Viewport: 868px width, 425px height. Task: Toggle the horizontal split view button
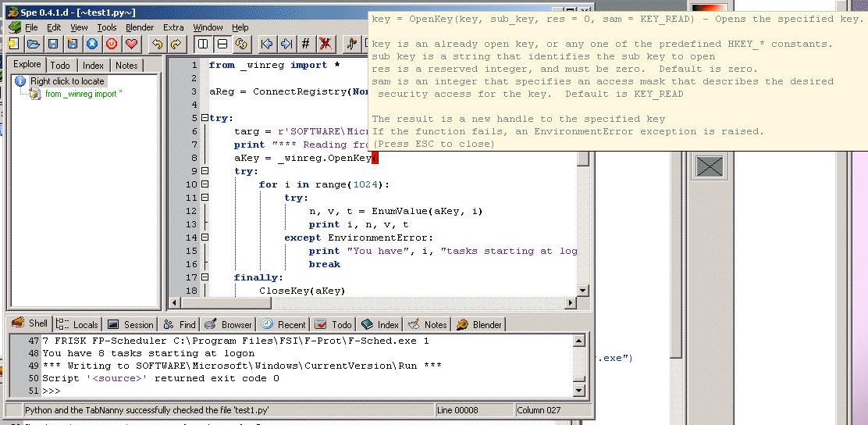(x=222, y=43)
